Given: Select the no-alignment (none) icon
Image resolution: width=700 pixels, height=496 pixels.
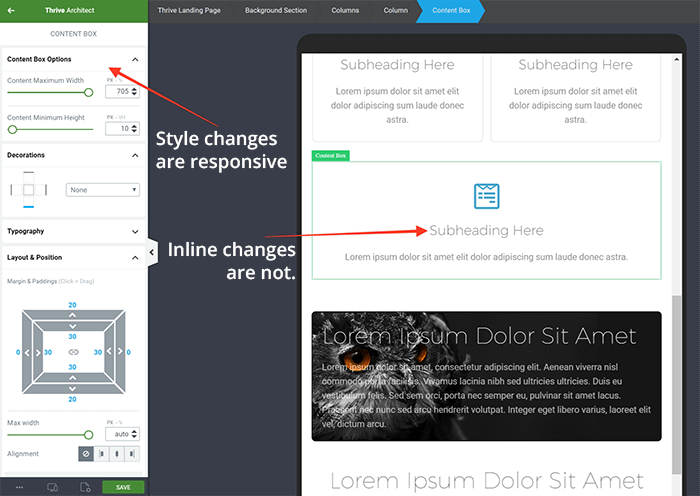Looking at the screenshot, I should tap(86, 454).
